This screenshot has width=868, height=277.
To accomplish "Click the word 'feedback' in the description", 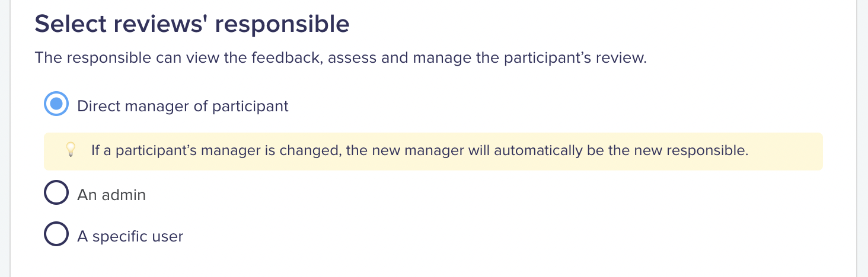I will pos(286,59).
